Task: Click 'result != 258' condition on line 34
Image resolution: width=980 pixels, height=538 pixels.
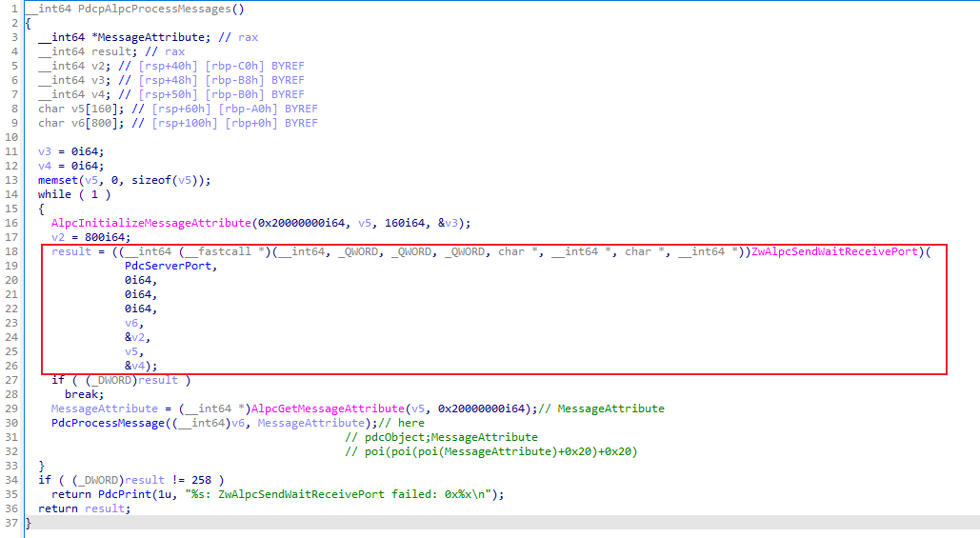Action: click(x=169, y=480)
